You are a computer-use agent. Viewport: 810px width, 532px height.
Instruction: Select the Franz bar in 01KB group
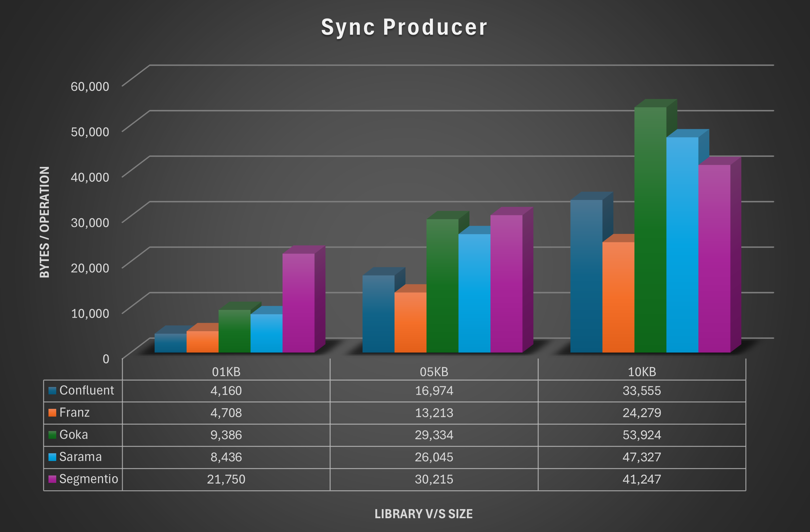click(x=203, y=342)
